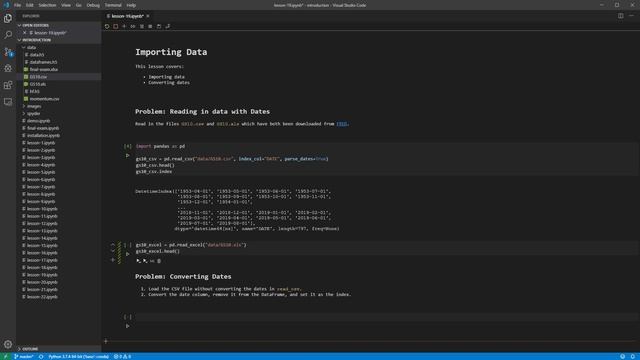Open dataframes.h5 in data folder
Image resolution: width=640 pixels, height=360 pixels.
click(58, 62)
